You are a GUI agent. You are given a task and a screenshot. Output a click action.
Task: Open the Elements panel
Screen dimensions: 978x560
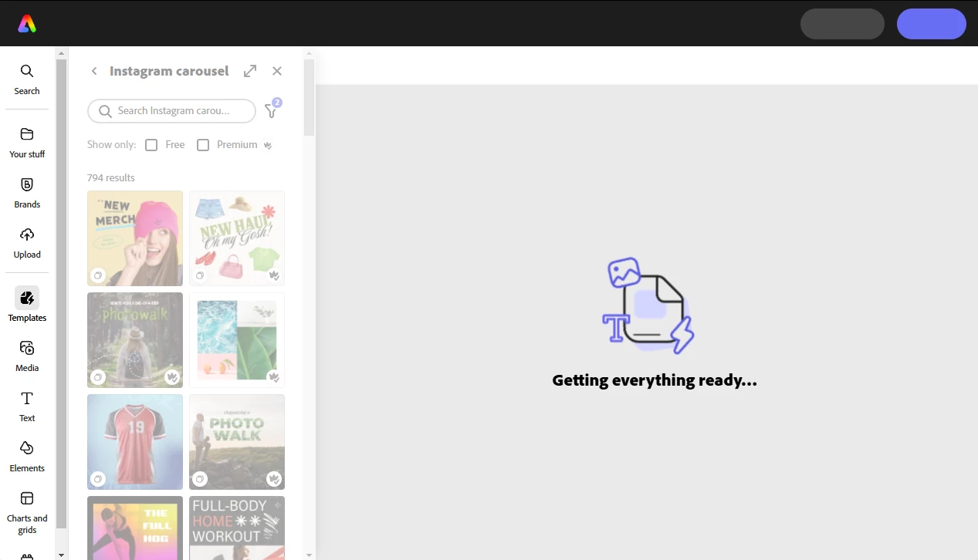27,457
